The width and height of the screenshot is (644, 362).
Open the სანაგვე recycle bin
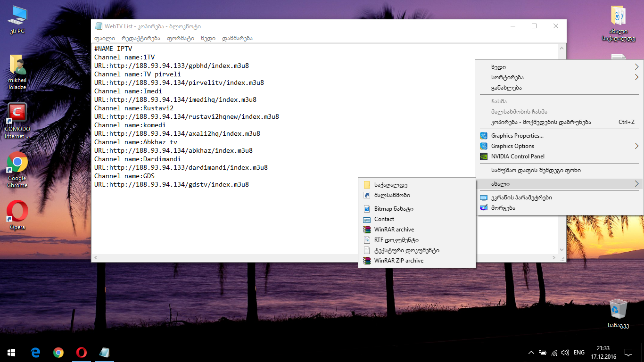pyautogui.click(x=618, y=313)
